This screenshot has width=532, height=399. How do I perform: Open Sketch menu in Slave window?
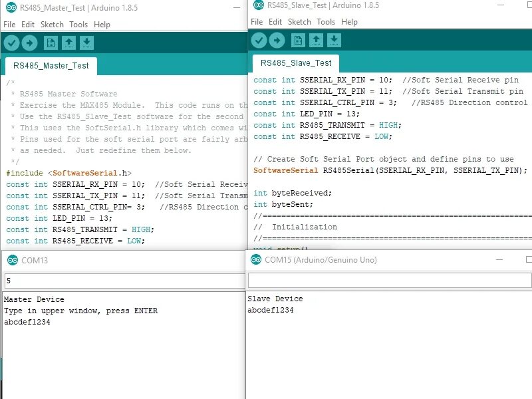click(299, 22)
